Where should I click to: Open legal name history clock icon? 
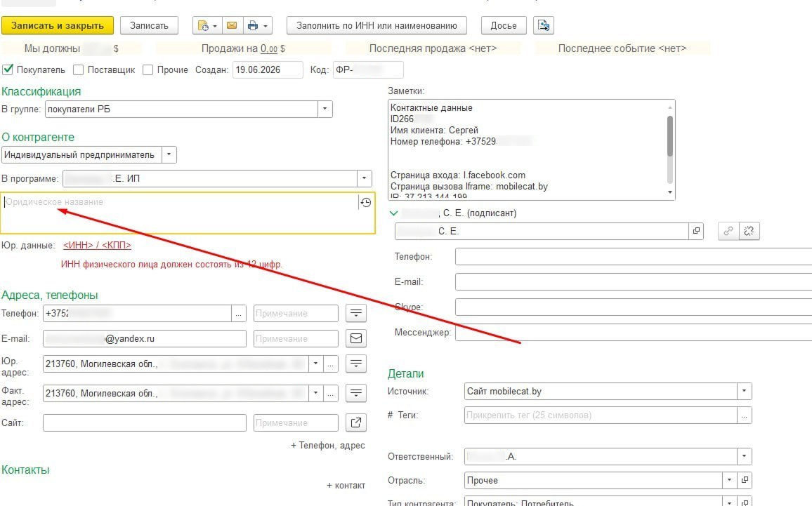tap(365, 202)
